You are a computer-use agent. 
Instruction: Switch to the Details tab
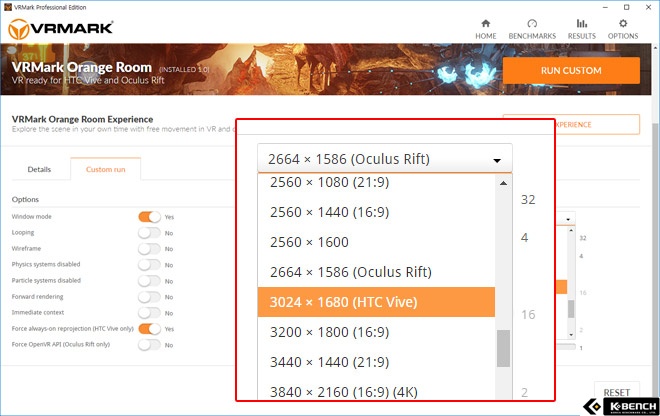[39, 169]
